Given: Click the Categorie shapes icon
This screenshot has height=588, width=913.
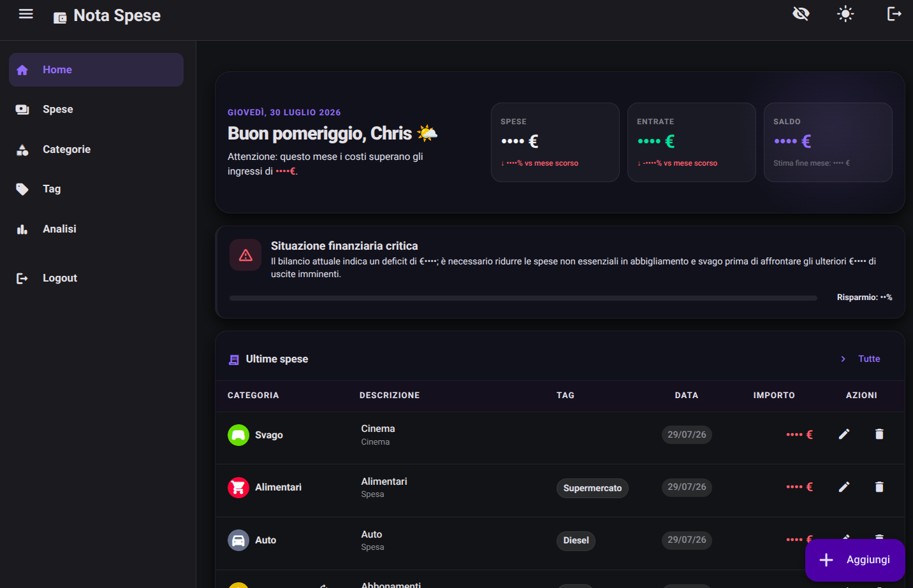Looking at the screenshot, I should point(22,150).
